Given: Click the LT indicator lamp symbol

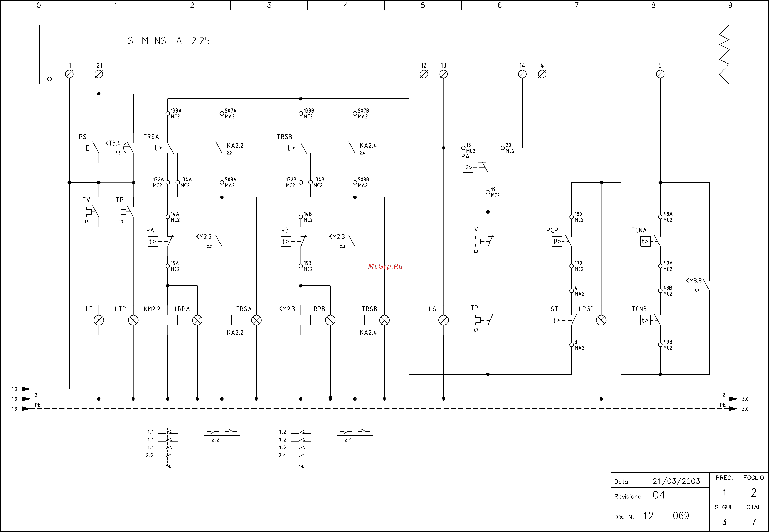Looking at the screenshot, I should pos(99,320).
